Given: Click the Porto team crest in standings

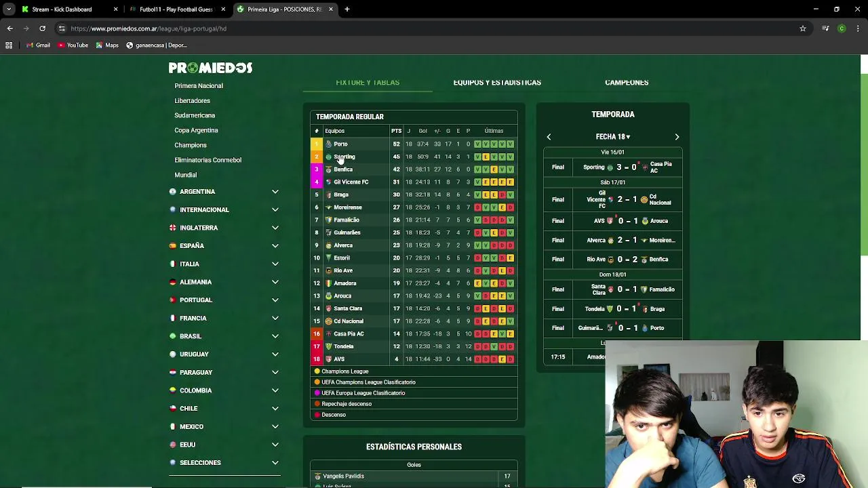Looking at the screenshot, I should (x=329, y=144).
